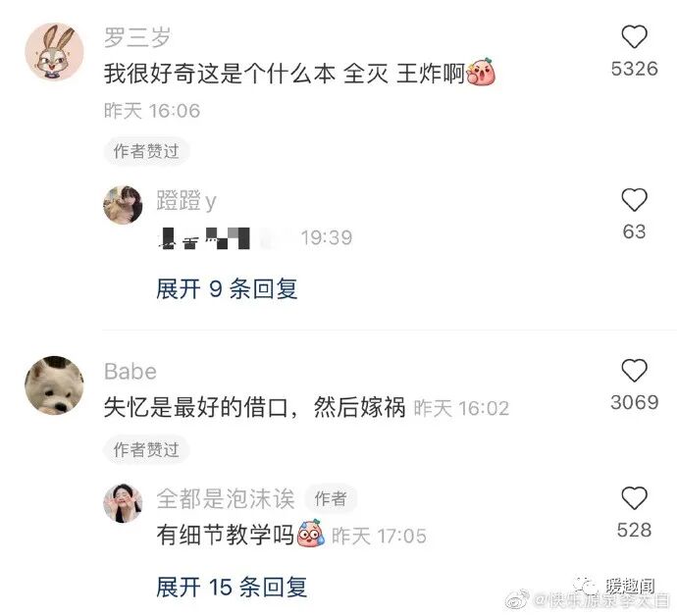677x616 pixels.
Task: Click the 作者 badge next to 全都是泡沫诶
Action: coord(331,499)
